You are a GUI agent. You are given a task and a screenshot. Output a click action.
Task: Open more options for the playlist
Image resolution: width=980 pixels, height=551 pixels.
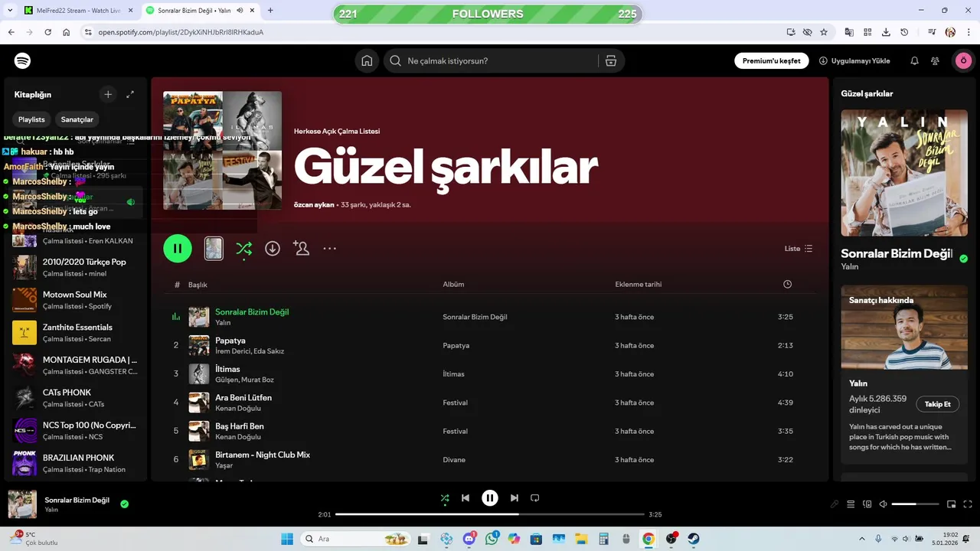[x=330, y=249]
